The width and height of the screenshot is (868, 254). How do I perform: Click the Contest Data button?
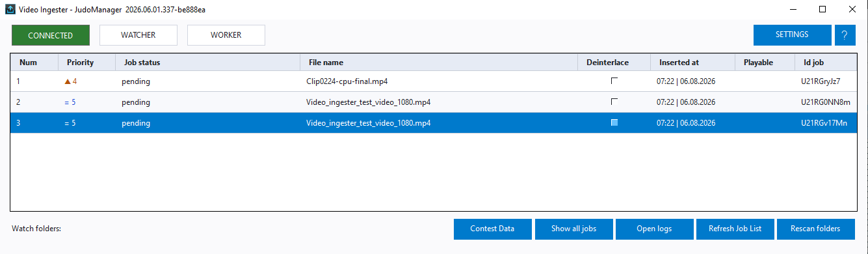point(492,229)
